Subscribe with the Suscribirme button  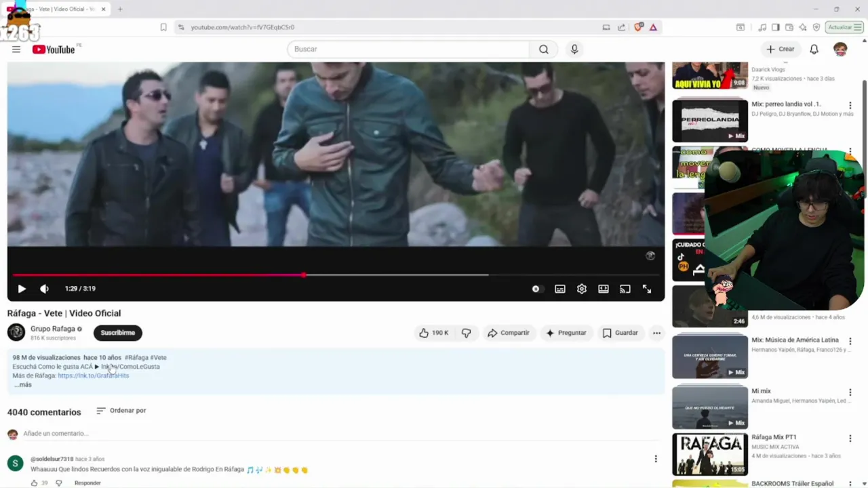(x=118, y=333)
